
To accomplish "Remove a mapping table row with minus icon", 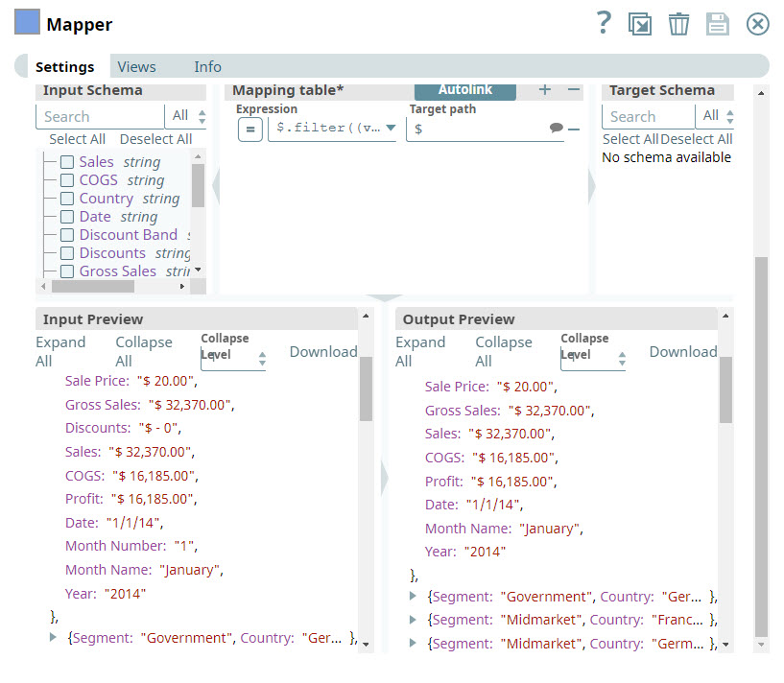I will pos(573,89).
